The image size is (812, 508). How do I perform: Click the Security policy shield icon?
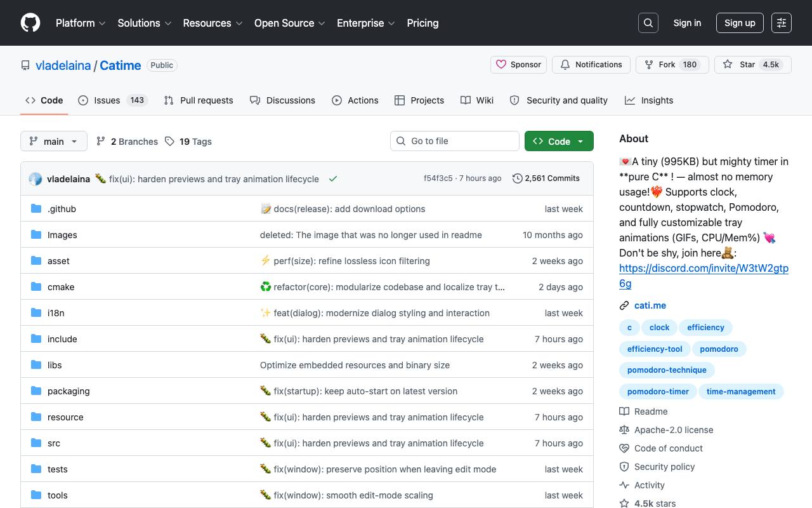(x=624, y=467)
